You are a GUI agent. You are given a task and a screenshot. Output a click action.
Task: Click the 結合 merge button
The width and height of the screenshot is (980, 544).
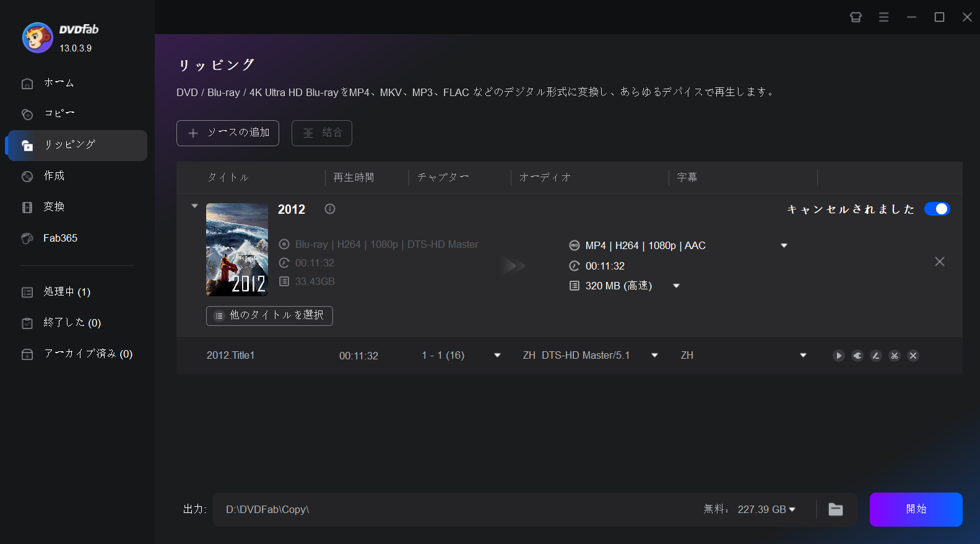click(x=322, y=133)
